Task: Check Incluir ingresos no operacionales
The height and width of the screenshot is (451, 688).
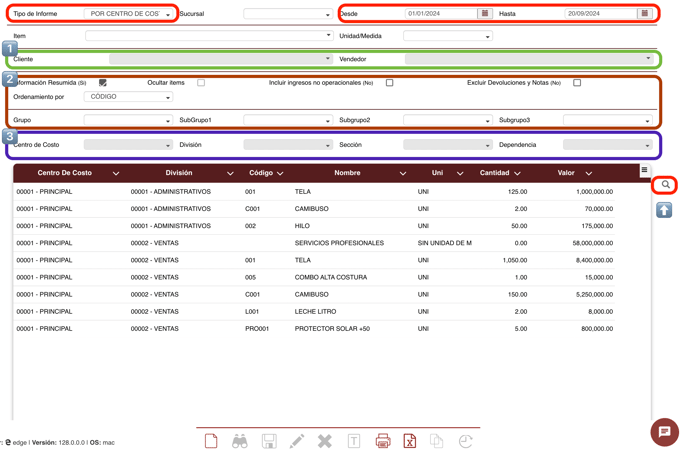Action: 389,82
